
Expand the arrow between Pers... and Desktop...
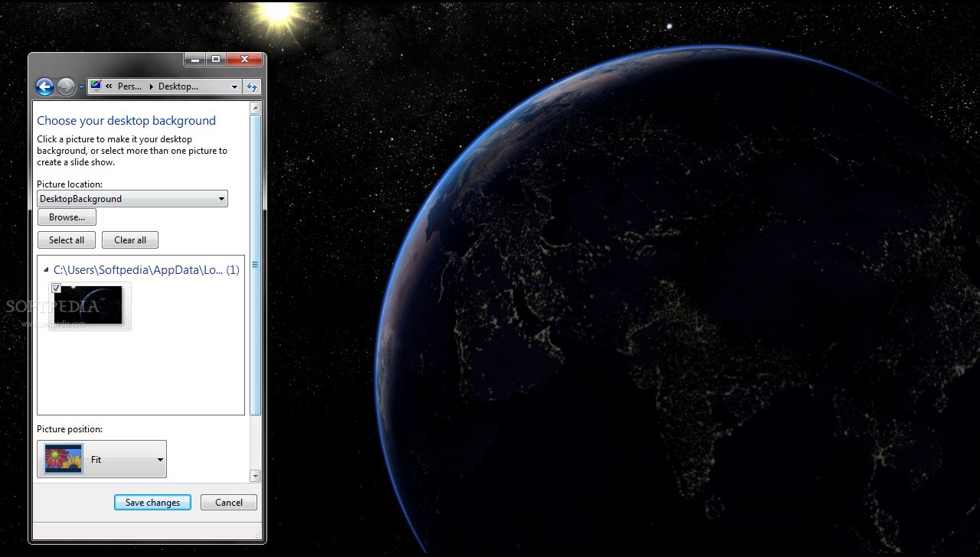150,86
